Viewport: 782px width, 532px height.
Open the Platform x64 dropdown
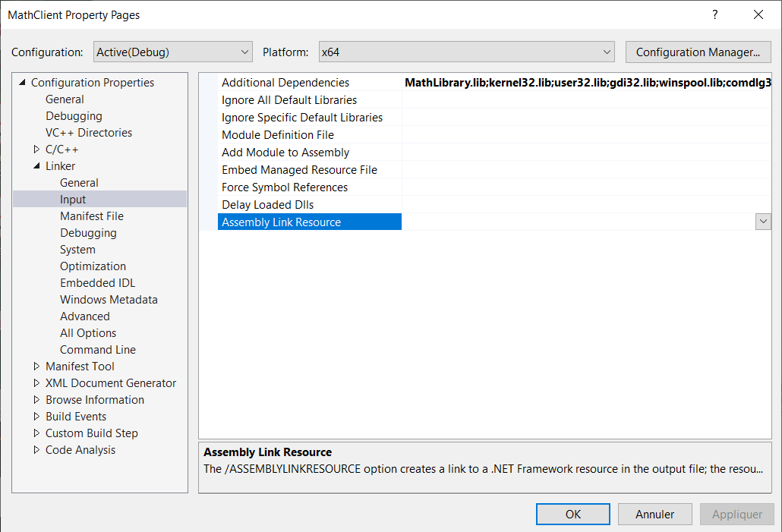pyautogui.click(x=466, y=52)
